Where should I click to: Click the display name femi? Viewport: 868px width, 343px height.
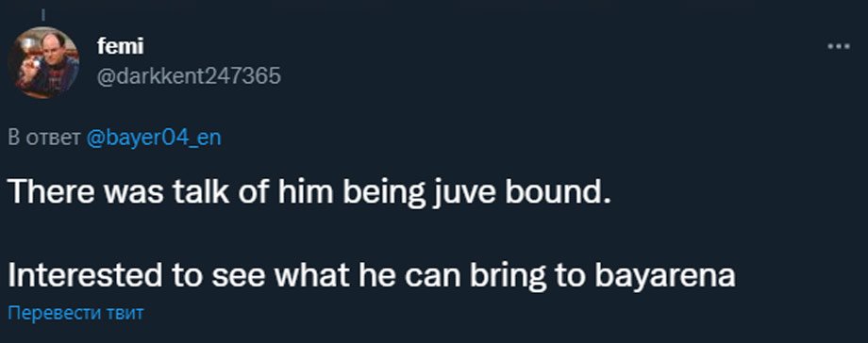120,47
